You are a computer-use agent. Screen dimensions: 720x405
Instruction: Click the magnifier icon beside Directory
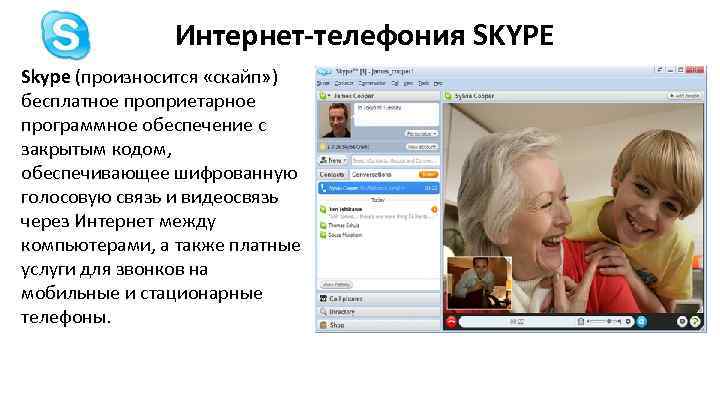point(323,312)
